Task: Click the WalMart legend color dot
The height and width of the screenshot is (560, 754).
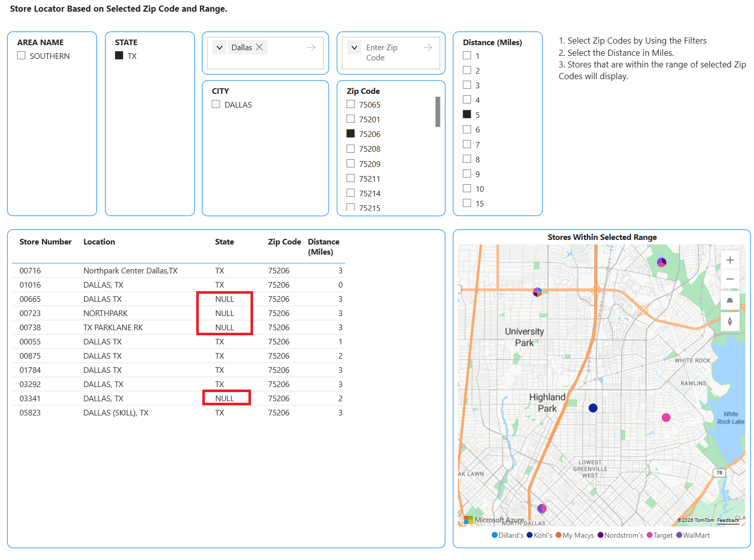Action: 679,535
